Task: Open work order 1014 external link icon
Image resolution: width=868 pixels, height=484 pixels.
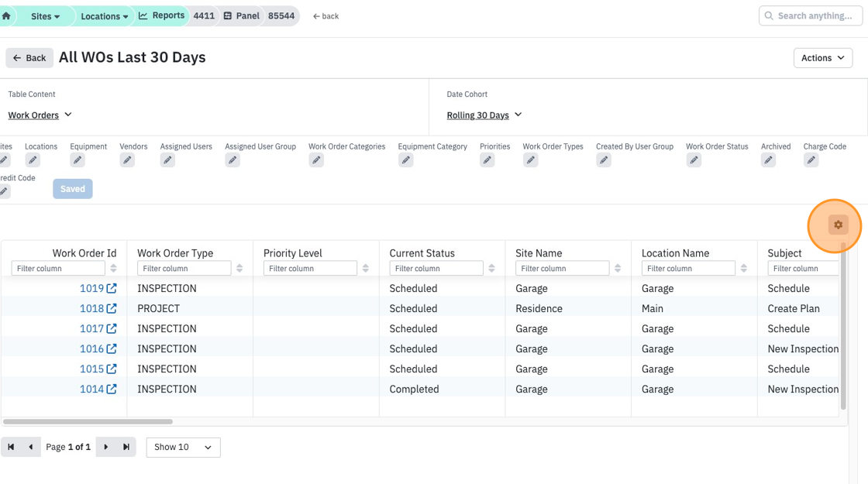Action: (x=112, y=390)
